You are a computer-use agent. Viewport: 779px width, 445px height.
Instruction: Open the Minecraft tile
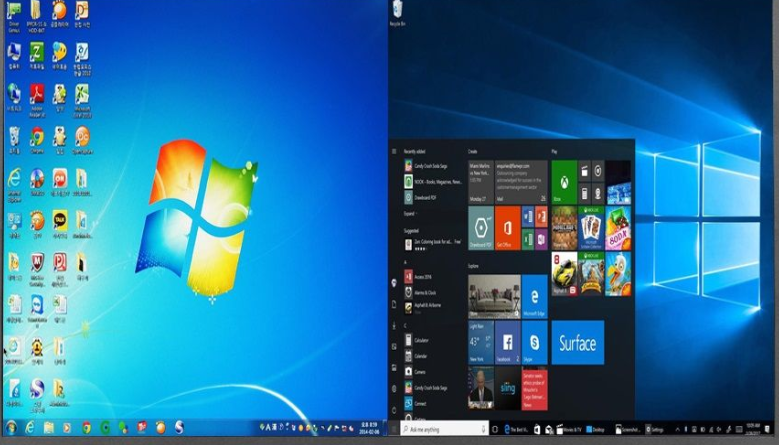tap(564, 228)
